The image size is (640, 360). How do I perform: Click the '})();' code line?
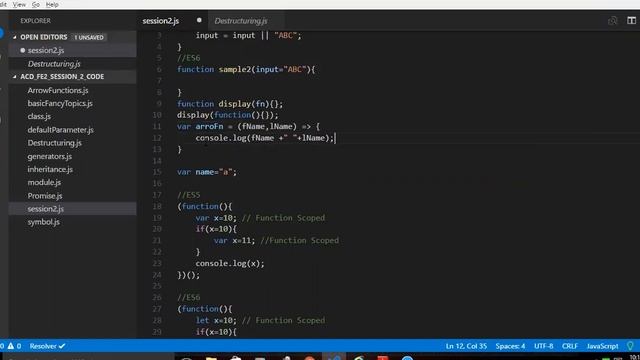pos(189,275)
